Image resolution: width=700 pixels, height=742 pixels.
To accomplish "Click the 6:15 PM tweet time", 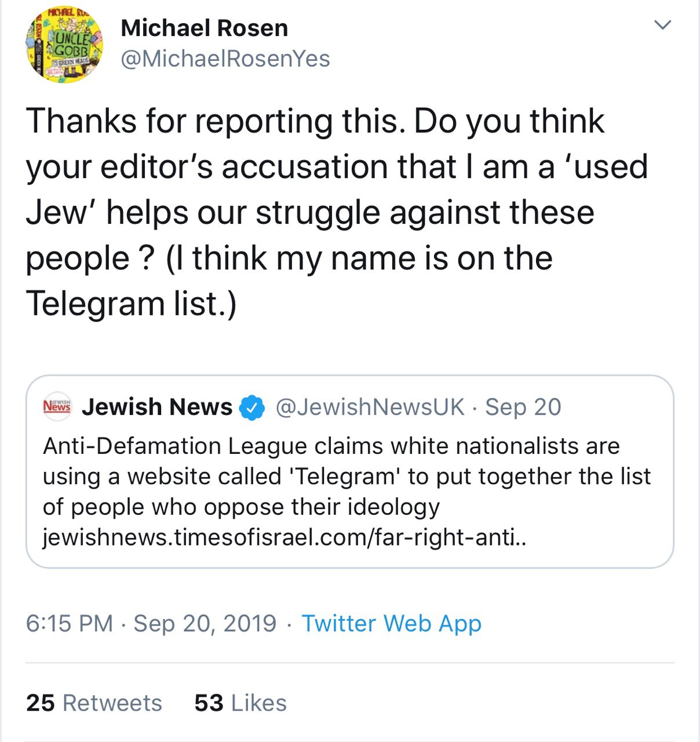I will coord(70,623).
